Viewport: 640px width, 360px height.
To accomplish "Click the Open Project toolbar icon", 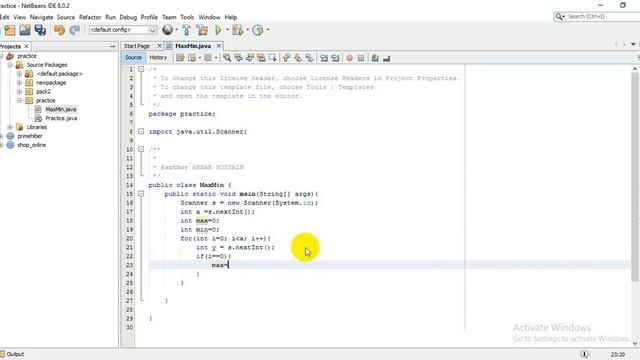I will (25, 30).
